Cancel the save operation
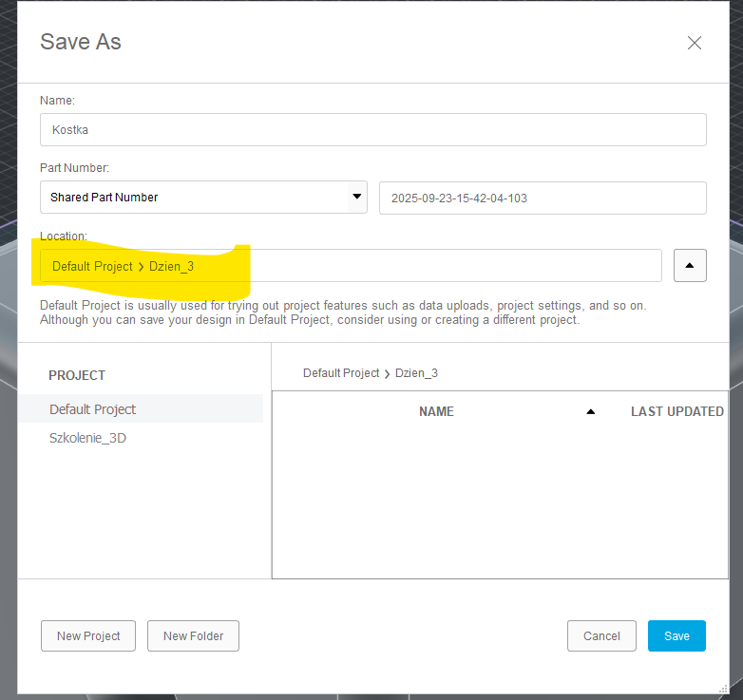 point(601,635)
